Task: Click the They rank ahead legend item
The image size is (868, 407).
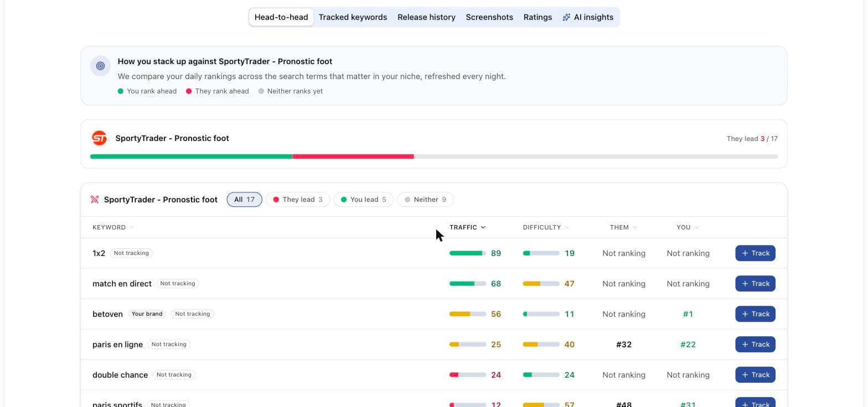Action: tap(218, 91)
